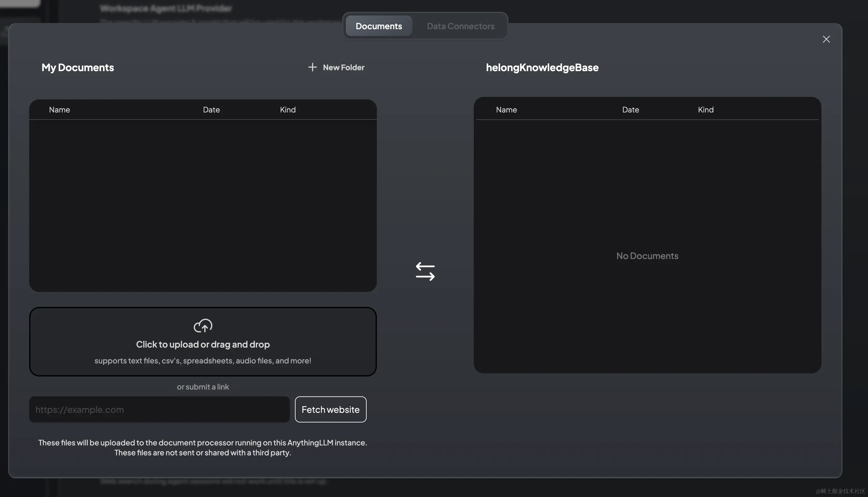Click the Date column header in My Documents
Screen dimensions: 868x497
[x=211, y=110]
